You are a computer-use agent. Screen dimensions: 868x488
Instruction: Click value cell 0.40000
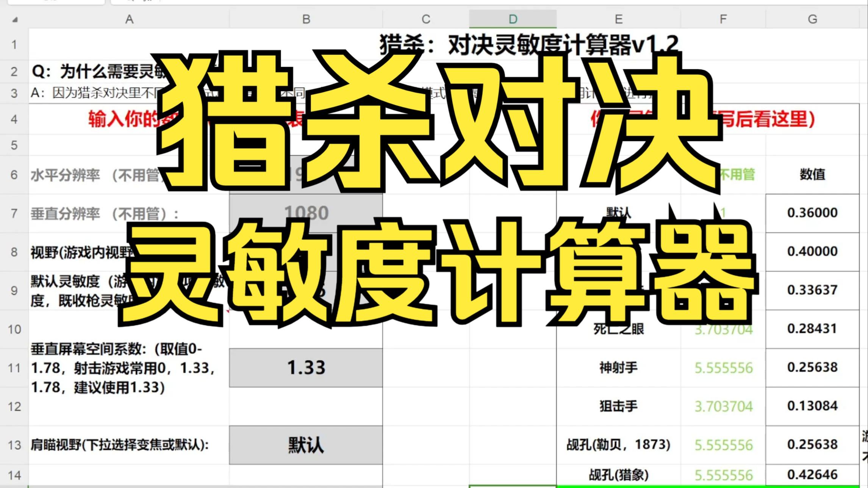point(812,252)
